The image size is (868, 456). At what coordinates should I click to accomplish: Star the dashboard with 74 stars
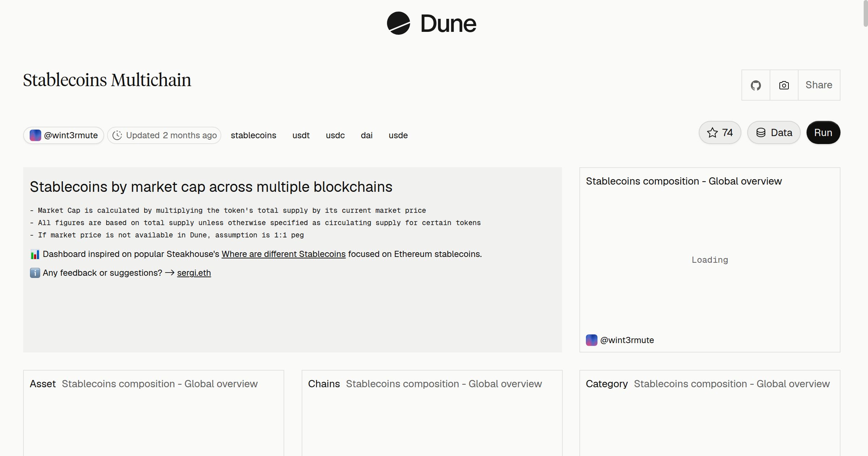point(720,132)
